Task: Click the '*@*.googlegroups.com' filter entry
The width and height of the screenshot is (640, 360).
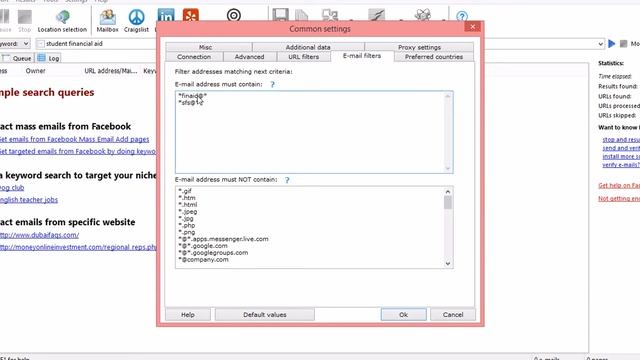Action: (x=213, y=253)
